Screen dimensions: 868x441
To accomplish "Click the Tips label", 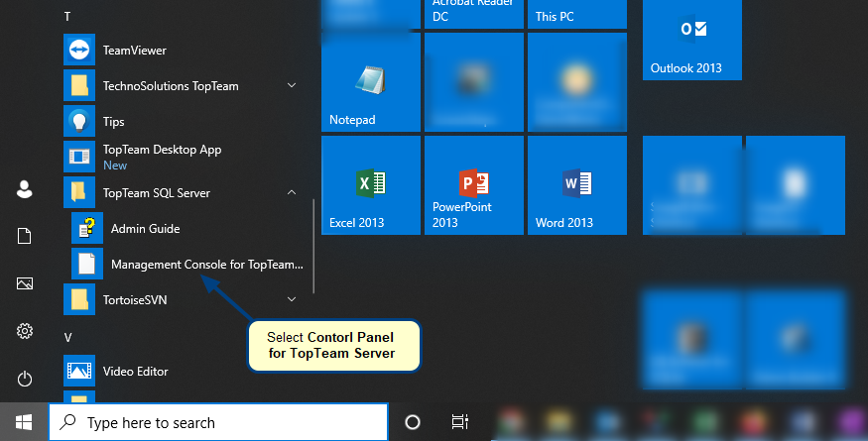I will pos(113,122).
